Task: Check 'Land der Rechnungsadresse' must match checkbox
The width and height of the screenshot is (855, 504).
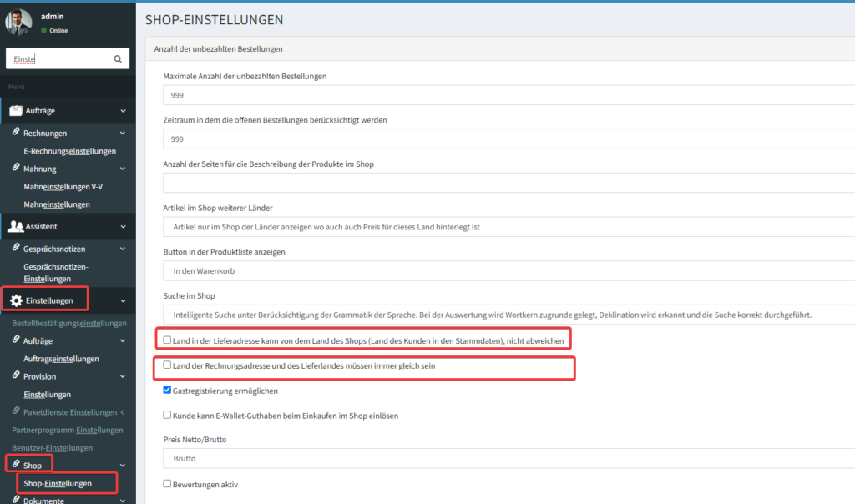Action: click(168, 365)
